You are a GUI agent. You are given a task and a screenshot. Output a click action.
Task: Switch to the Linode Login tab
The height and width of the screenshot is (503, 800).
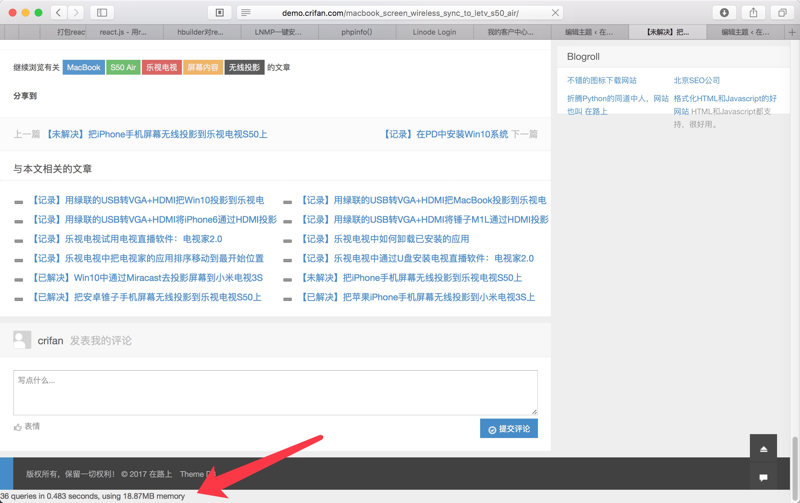(x=434, y=32)
